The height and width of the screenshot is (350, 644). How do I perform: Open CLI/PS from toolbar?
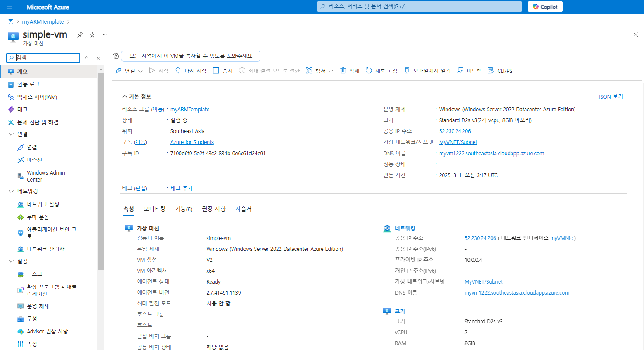(x=500, y=71)
